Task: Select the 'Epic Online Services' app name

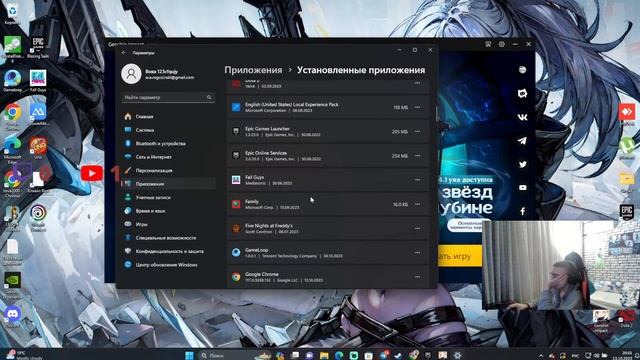Action: [266, 153]
